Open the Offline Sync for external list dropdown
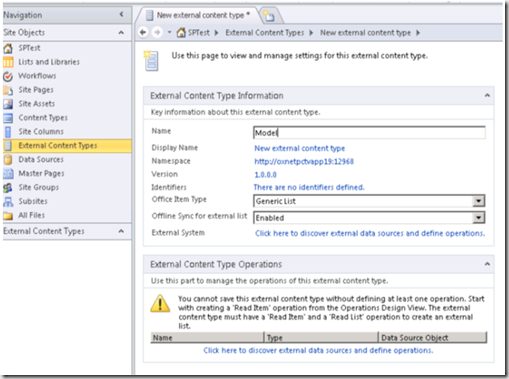The width and height of the screenshot is (509, 379). coord(479,218)
